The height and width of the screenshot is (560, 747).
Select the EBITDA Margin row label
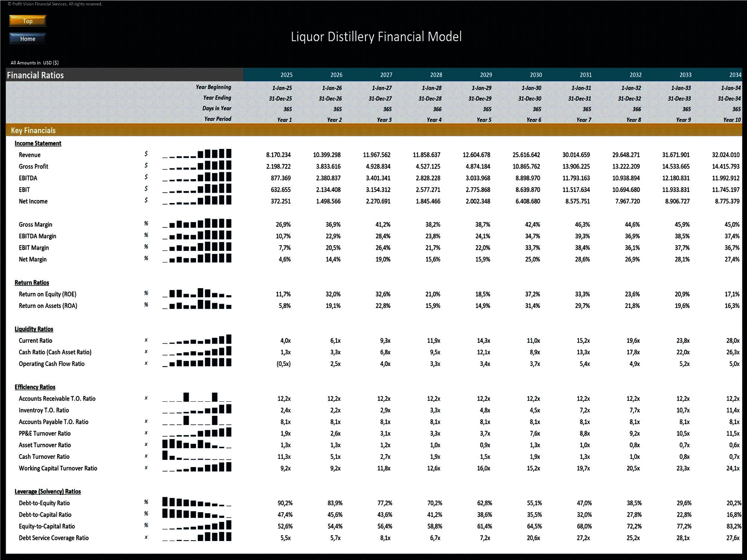tap(37, 236)
